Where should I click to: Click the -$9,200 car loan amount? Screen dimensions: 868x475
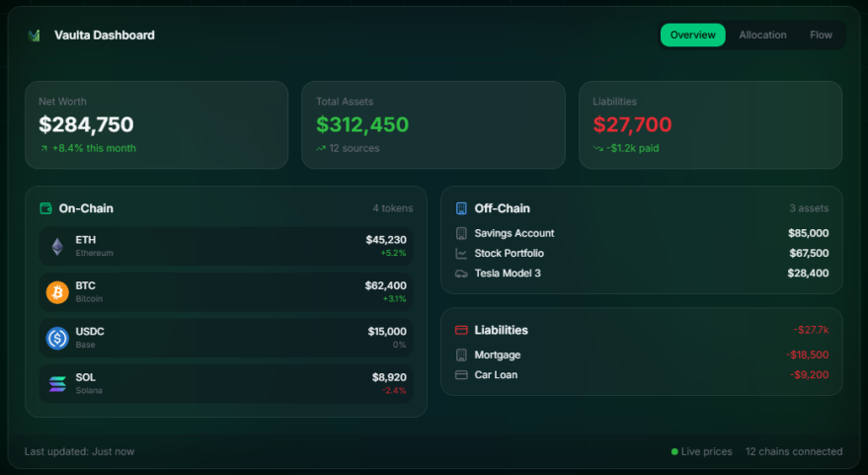click(x=810, y=375)
